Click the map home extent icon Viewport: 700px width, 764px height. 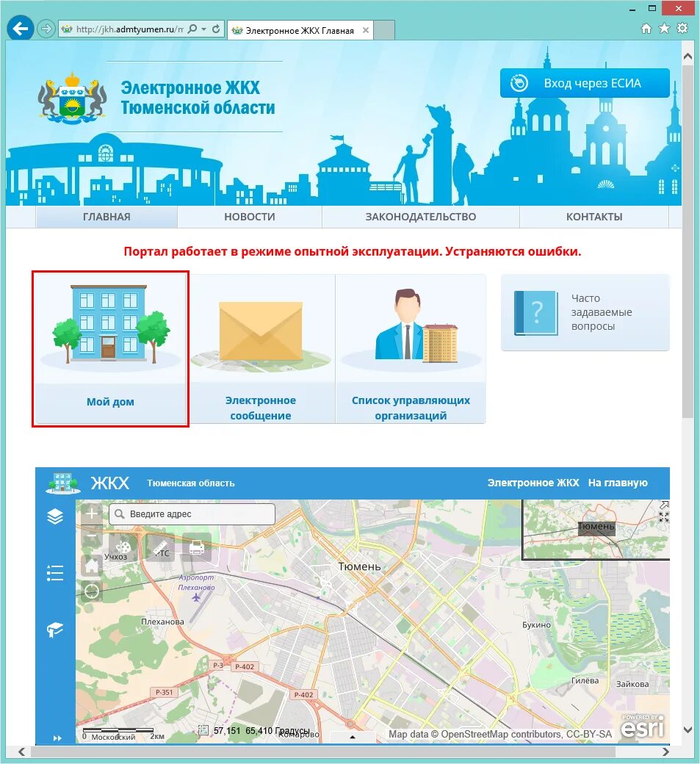pos(92,566)
